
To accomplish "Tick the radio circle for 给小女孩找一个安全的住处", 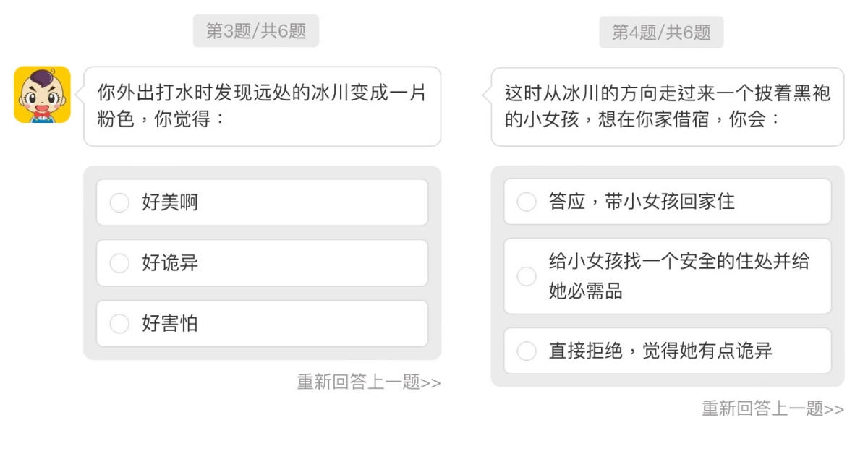I will point(527,276).
